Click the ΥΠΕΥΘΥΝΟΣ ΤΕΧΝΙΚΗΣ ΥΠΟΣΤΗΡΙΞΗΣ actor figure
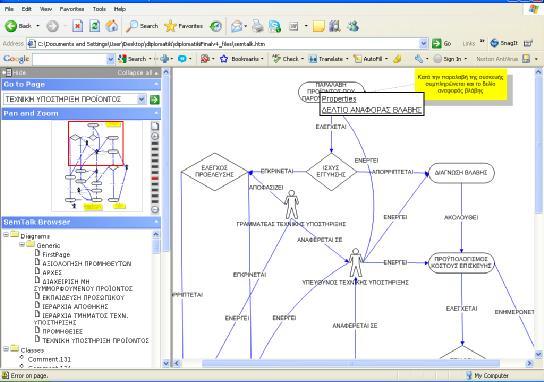544x382 pixels. coord(356,262)
